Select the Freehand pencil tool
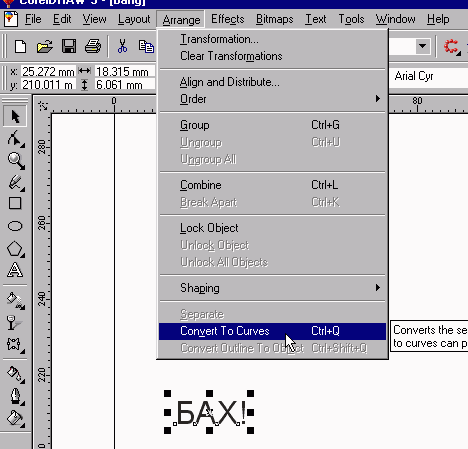The width and height of the screenshot is (468, 449). pos(16,183)
